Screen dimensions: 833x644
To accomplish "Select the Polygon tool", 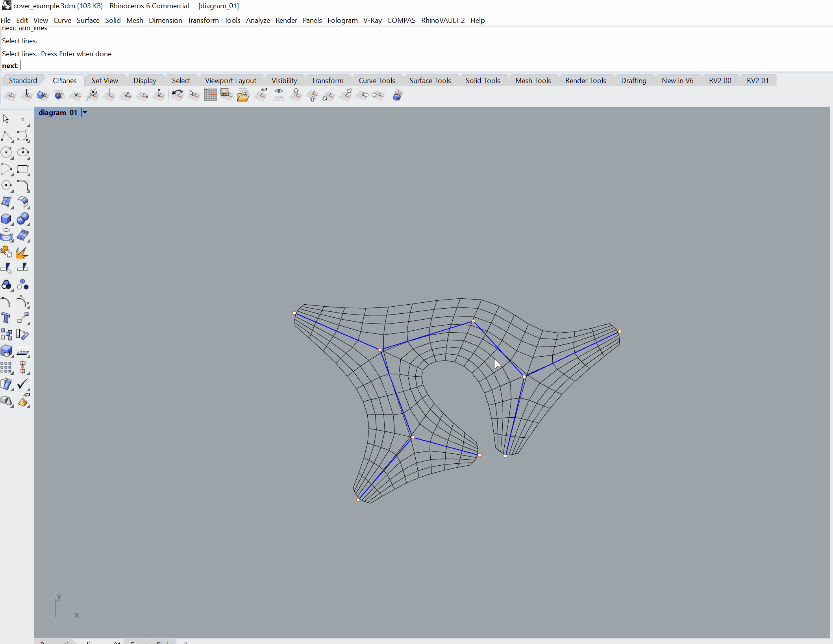I will (6, 185).
